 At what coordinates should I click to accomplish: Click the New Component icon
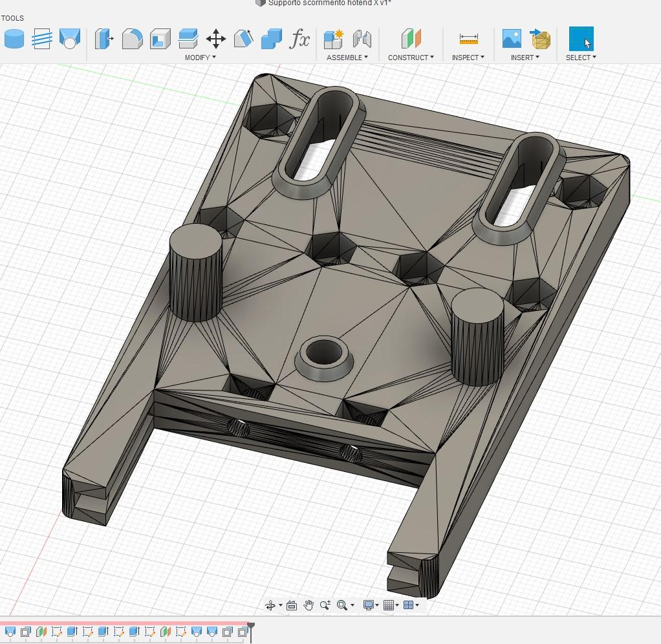[x=334, y=39]
